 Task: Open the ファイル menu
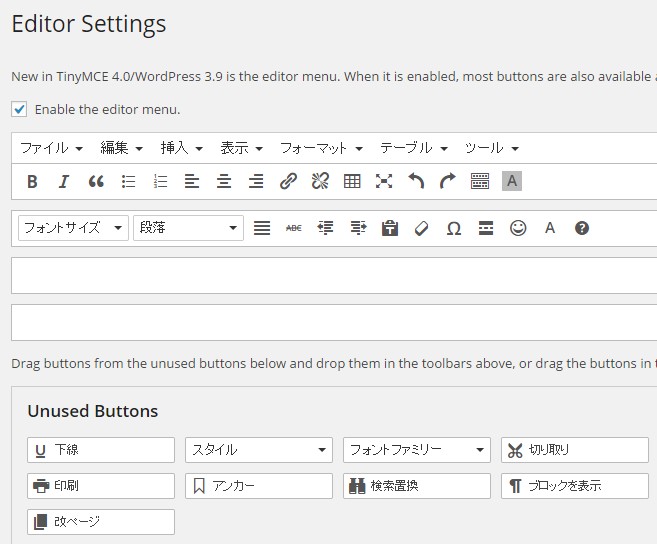point(52,148)
